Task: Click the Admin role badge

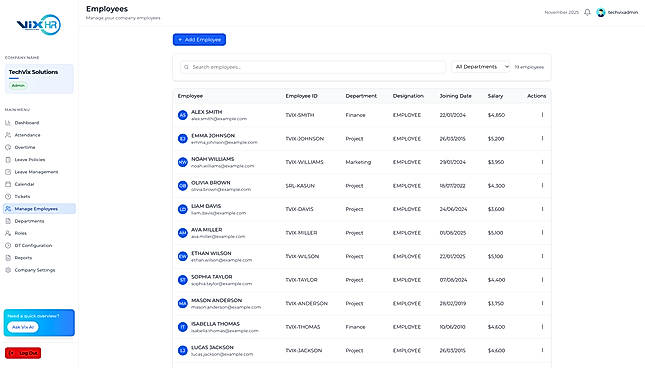Action: pyautogui.click(x=18, y=86)
